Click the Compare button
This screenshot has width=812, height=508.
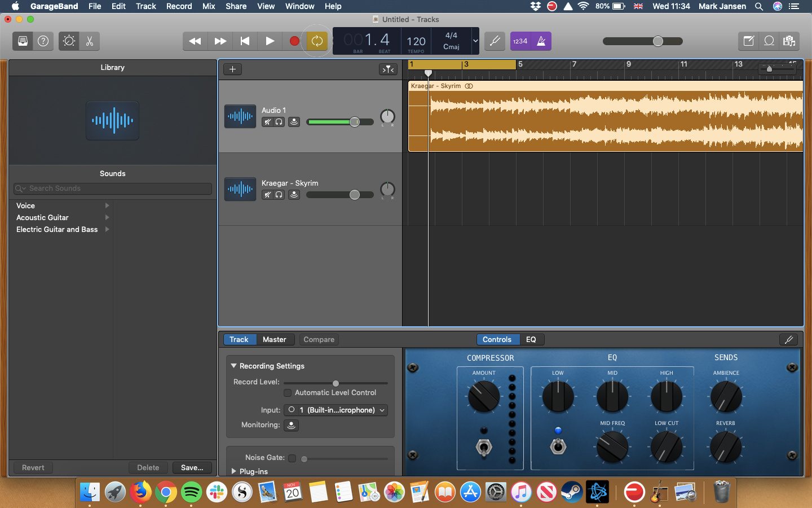[x=319, y=339]
